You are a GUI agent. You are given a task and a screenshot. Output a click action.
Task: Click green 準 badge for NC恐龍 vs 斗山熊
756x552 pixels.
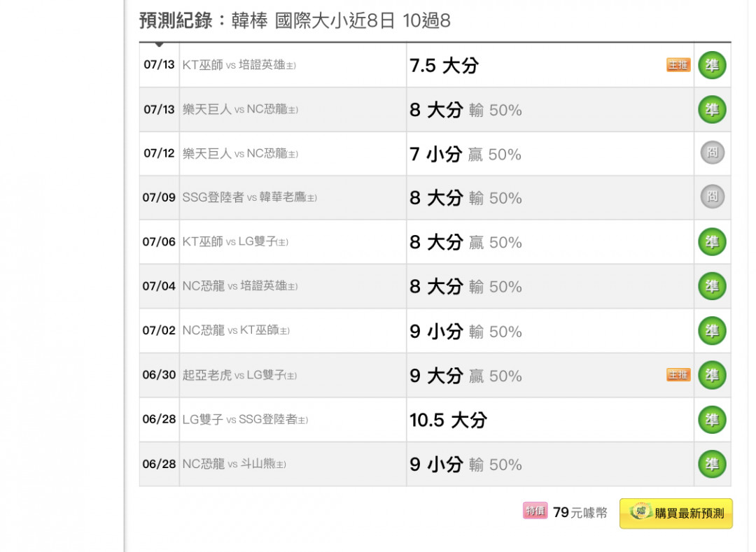(x=712, y=464)
